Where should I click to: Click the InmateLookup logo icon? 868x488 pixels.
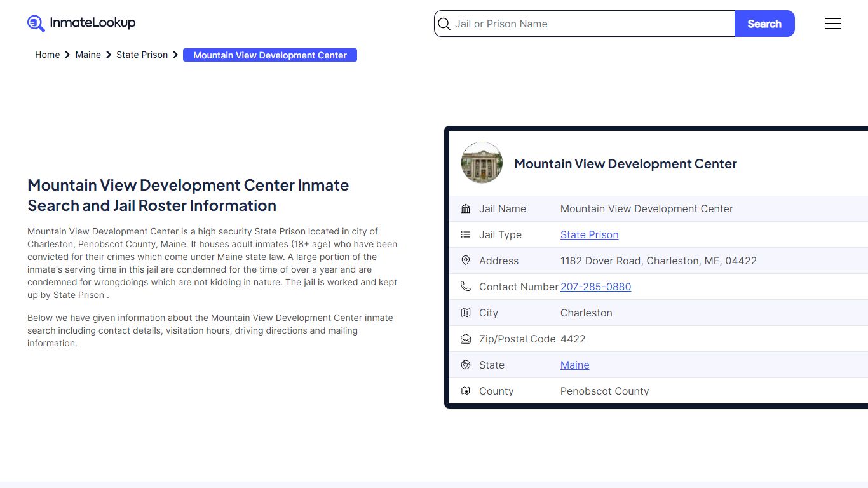click(x=36, y=24)
